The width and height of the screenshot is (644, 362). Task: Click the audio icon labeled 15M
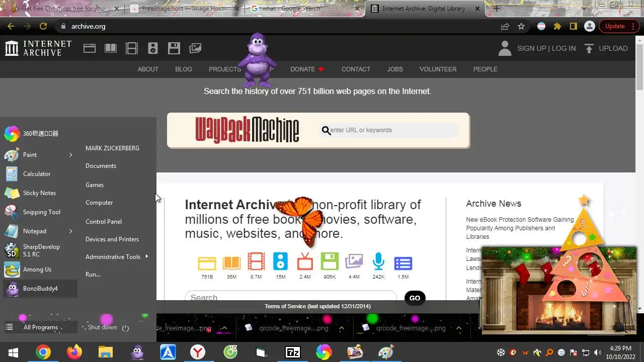click(280, 262)
